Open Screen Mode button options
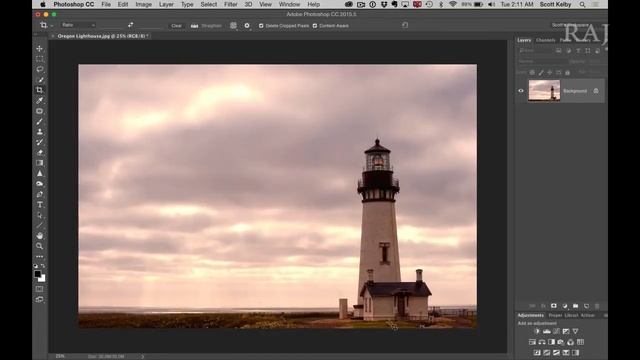Screen dimensions: 640x360 coord(39,299)
